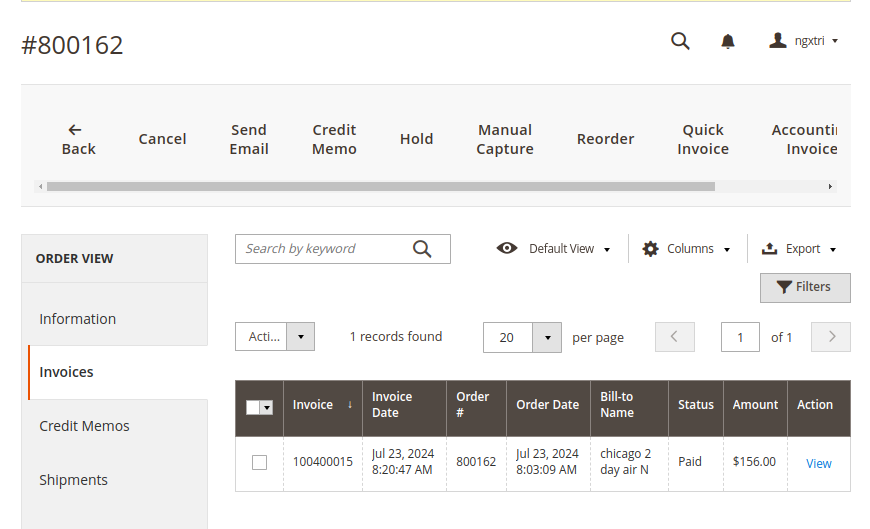The image size is (870, 529).
Task: Open the notifications bell icon
Action: coord(728,41)
